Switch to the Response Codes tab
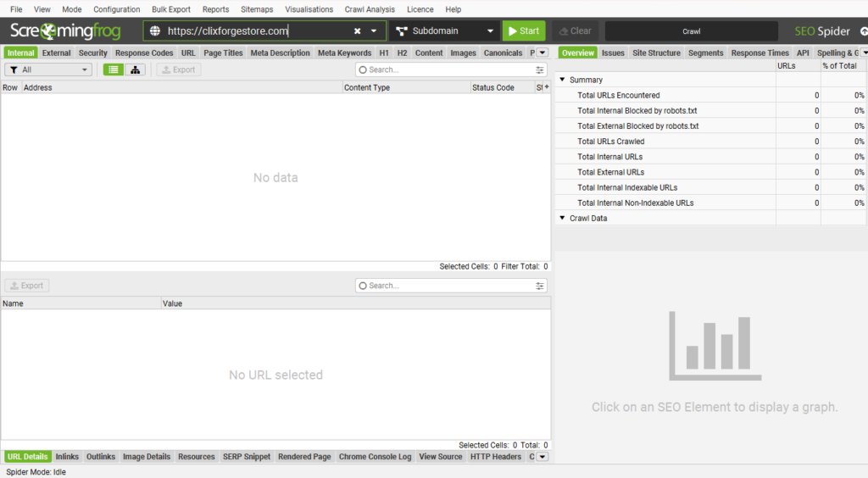 pyautogui.click(x=144, y=53)
